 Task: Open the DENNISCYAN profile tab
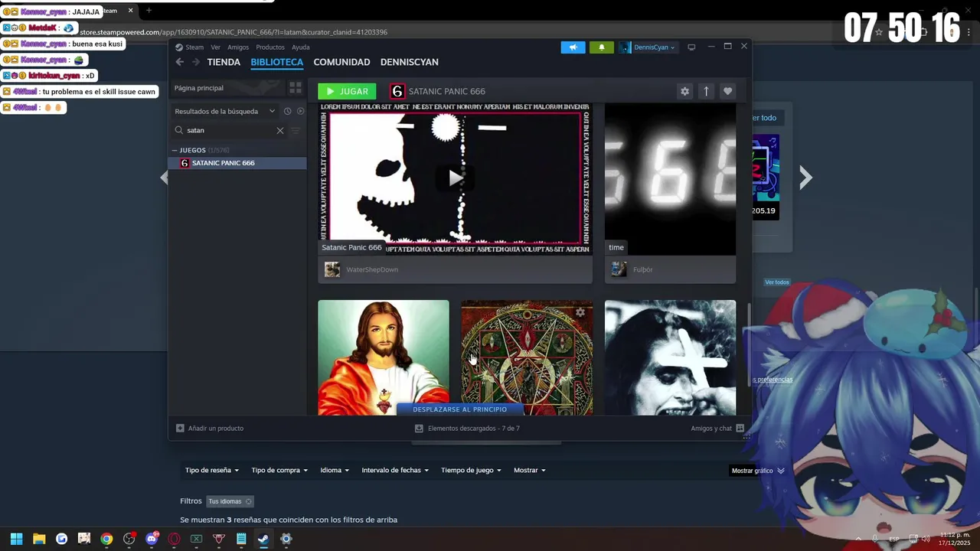pyautogui.click(x=410, y=62)
